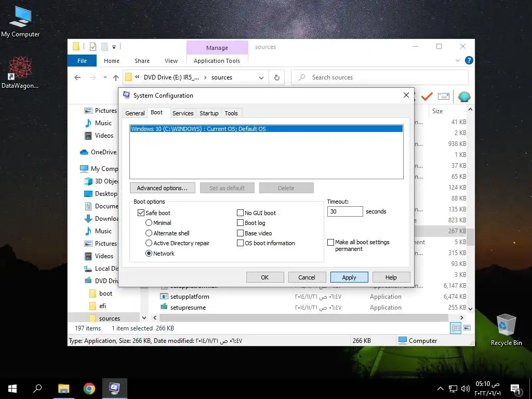
Task: Switch to the Startup tab
Action: (209, 113)
